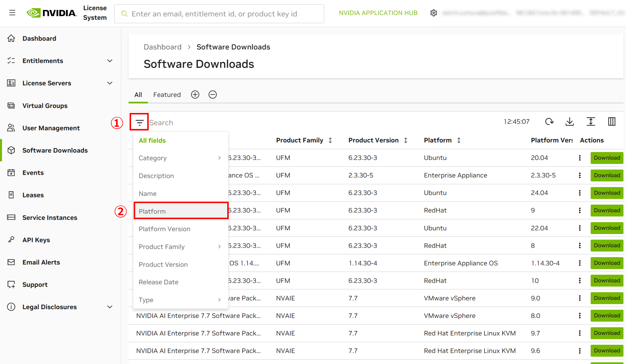Expand the License Servers sidebar section
This screenshot has width=626, height=364.
(110, 83)
